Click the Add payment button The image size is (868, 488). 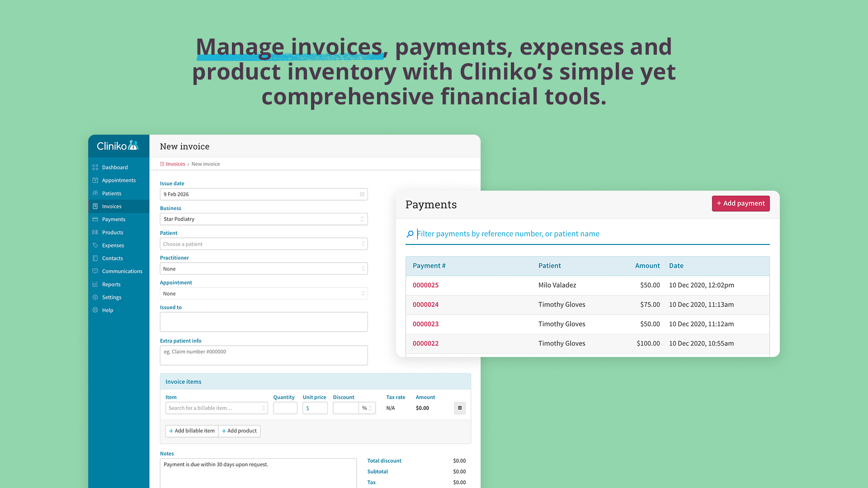coord(741,204)
